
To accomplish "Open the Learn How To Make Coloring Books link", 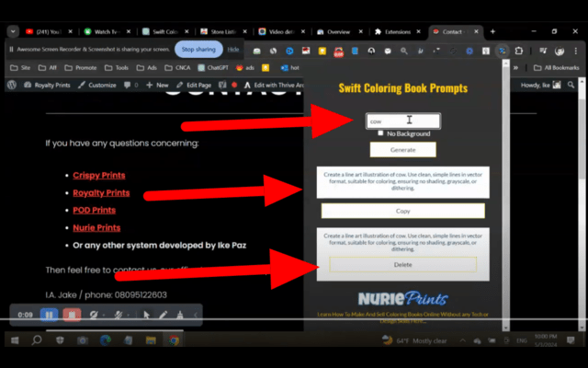I will pos(403,317).
